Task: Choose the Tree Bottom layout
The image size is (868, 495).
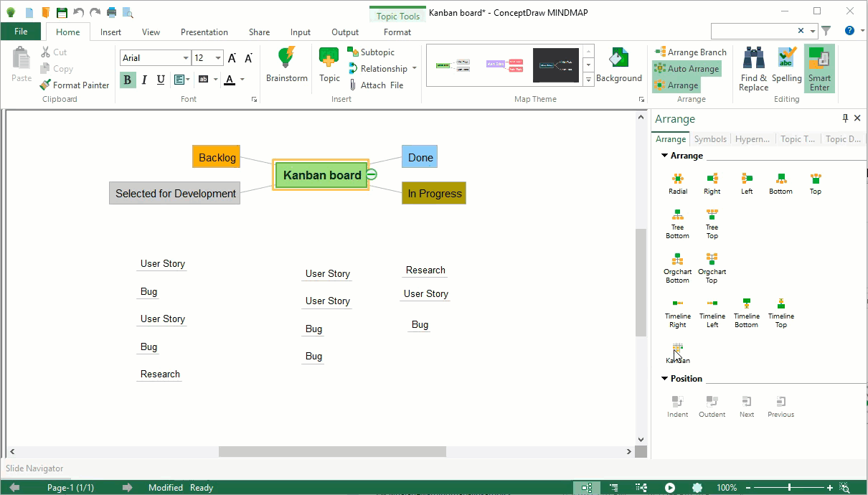Action: (x=677, y=224)
